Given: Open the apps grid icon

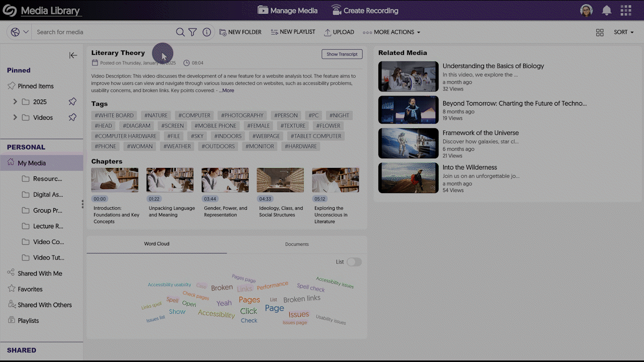Looking at the screenshot, I should tap(626, 11).
